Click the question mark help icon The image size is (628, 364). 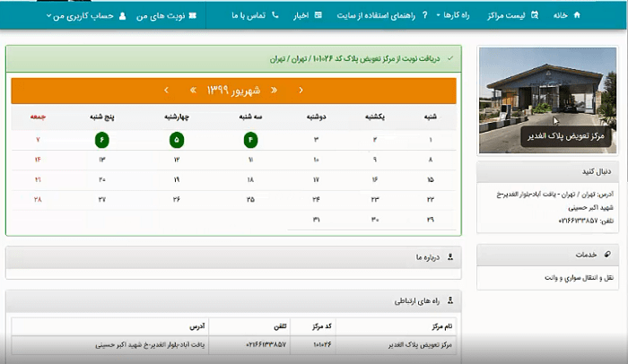coord(425,15)
